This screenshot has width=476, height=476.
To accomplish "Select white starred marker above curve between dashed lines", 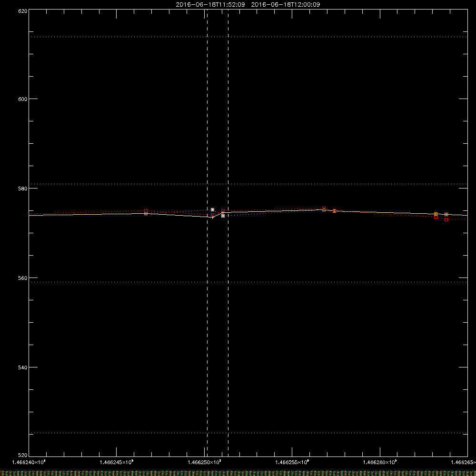I will pyautogui.click(x=212, y=210).
